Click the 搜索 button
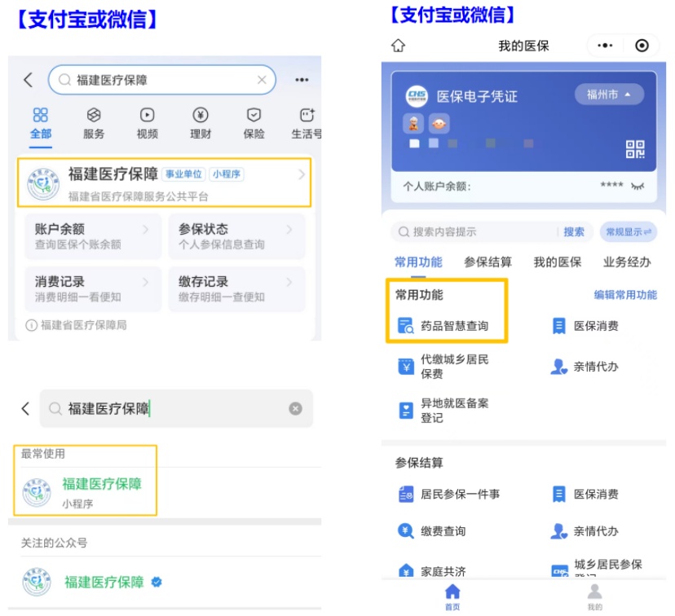The height and width of the screenshot is (616, 675). pos(574,232)
